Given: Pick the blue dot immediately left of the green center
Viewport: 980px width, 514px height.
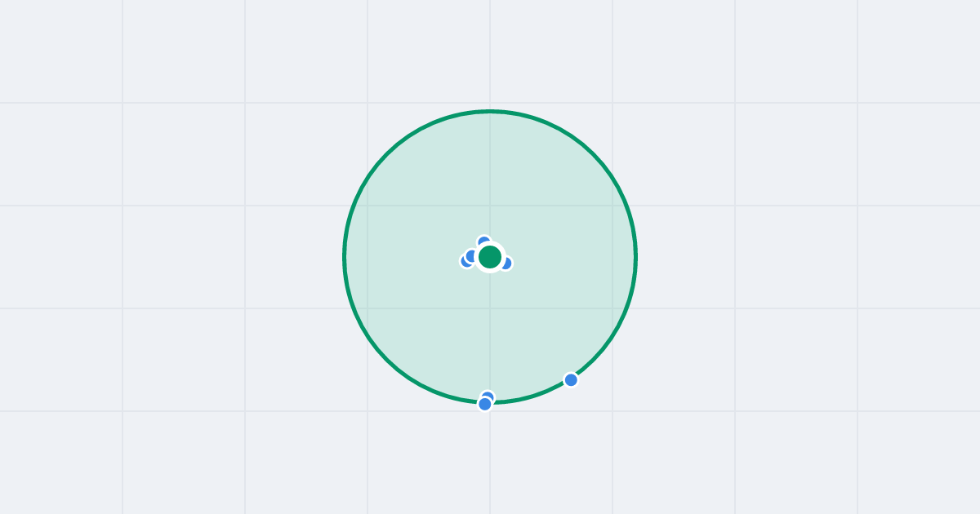Looking at the screenshot, I should (x=471, y=255).
